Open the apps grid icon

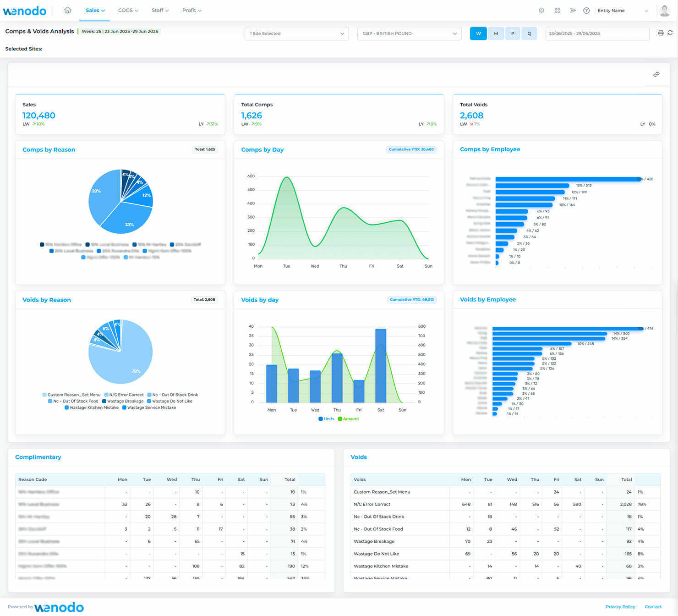557,10
